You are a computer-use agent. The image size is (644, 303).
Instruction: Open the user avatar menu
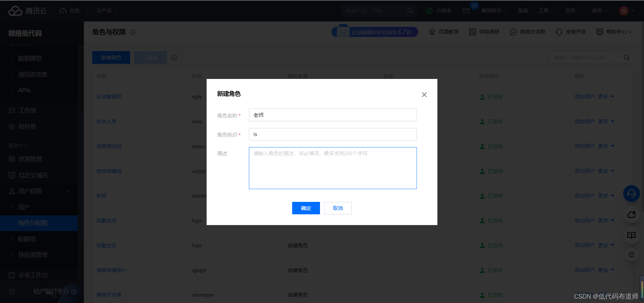[x=626, y=11]
